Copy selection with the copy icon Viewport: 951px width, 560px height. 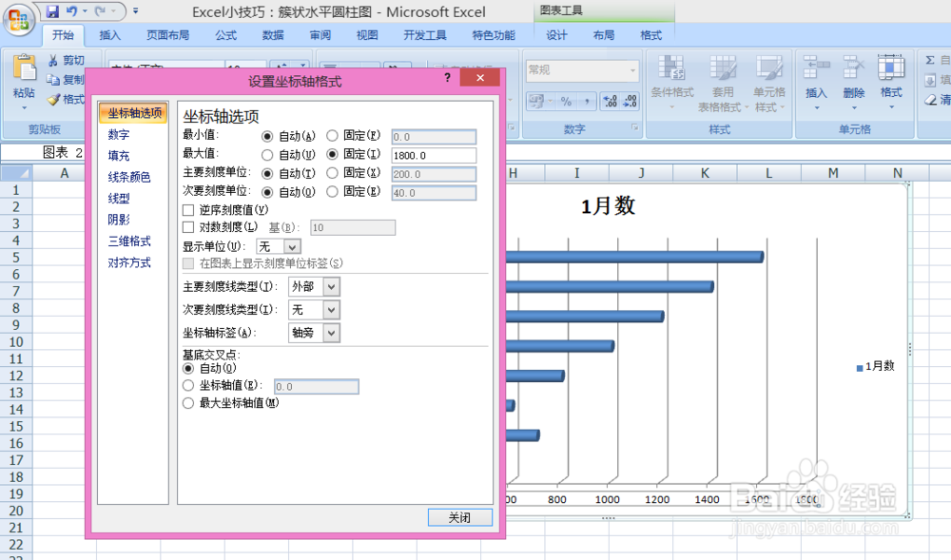53,80
